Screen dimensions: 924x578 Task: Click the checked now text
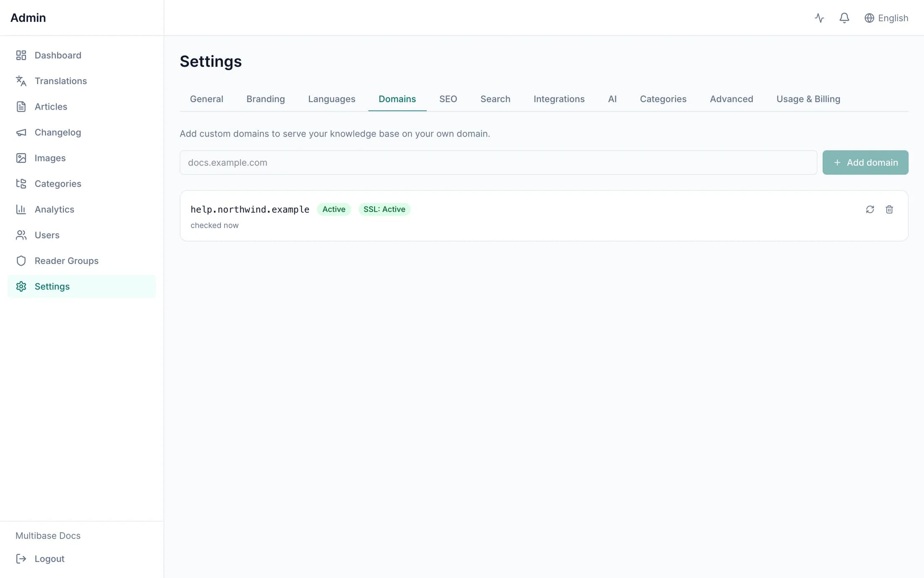point(215,225)
